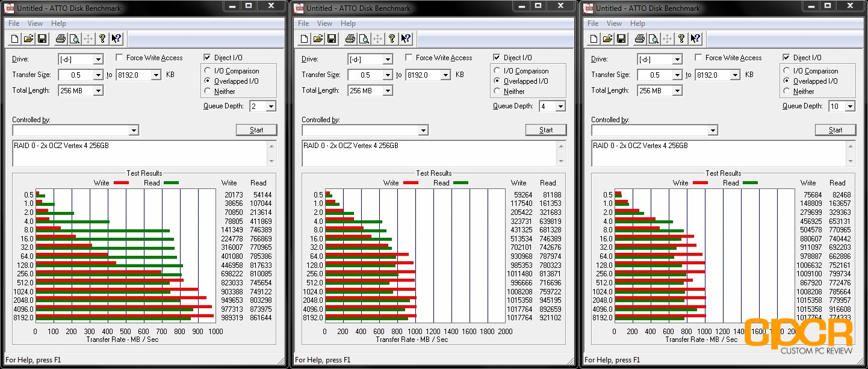The width and height of the screenshot is (868, 369).
Task: Click Save disk icon in Queue Depth 2 window
Action: point(42,39)
